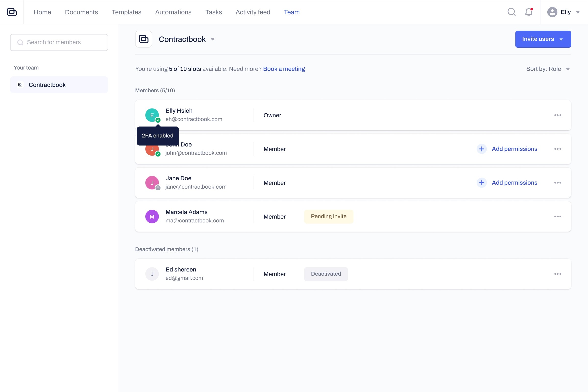Open the Sort by: Role dropdown

[548, 69]
